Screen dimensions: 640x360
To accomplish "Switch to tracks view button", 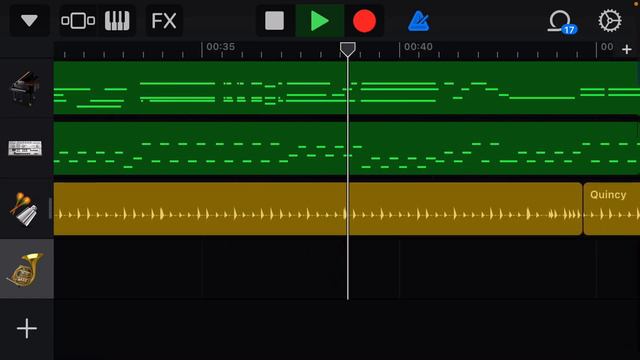I will [78, 20].
